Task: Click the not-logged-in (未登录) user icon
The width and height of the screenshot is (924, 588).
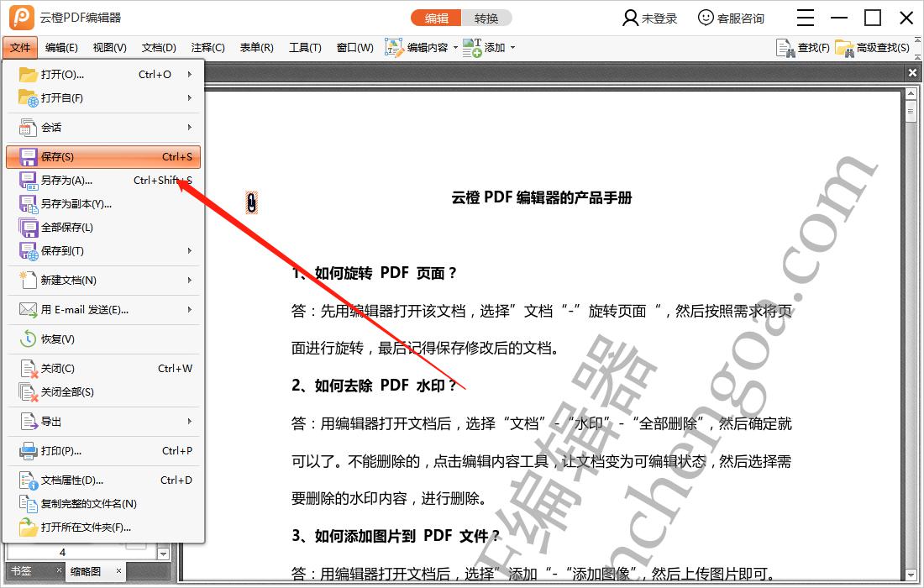Action: pos(630,18)
